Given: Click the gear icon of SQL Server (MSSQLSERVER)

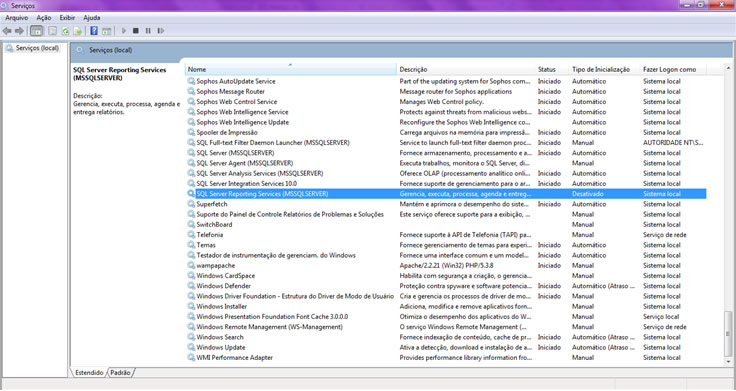Looking at the screenshot, I should pos(191,153).
